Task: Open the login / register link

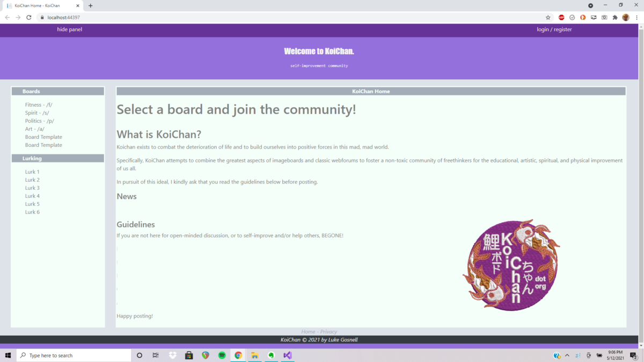Action: point(554,29)
